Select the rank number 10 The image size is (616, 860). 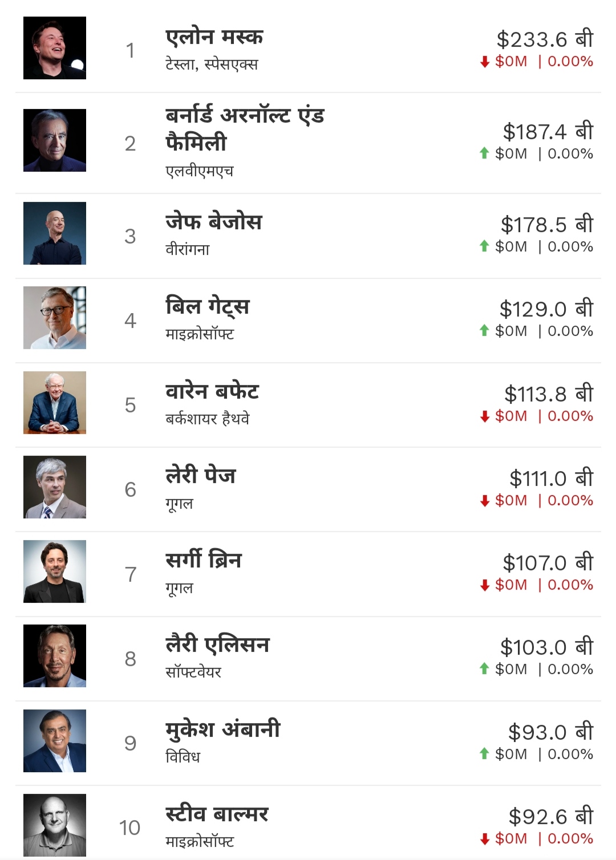tap(130, 827)
